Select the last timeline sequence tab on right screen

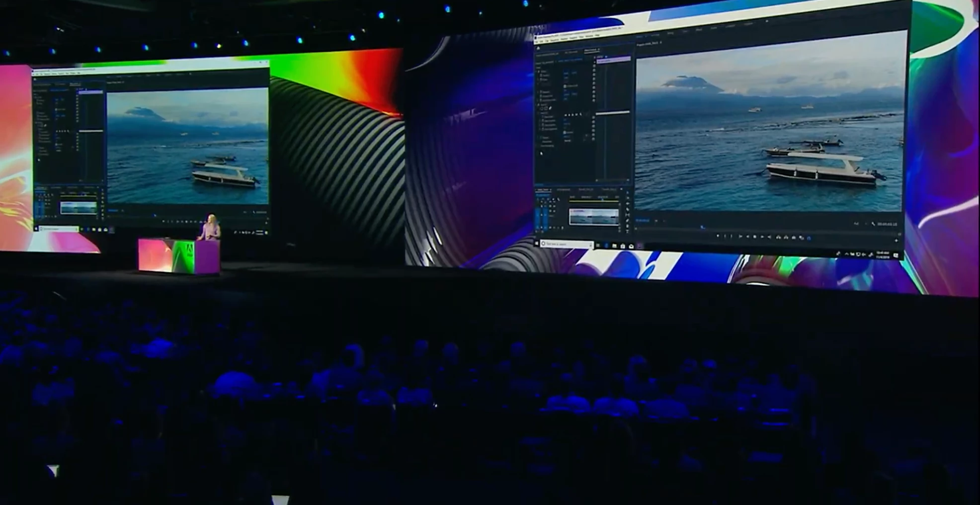coord(609,189)
